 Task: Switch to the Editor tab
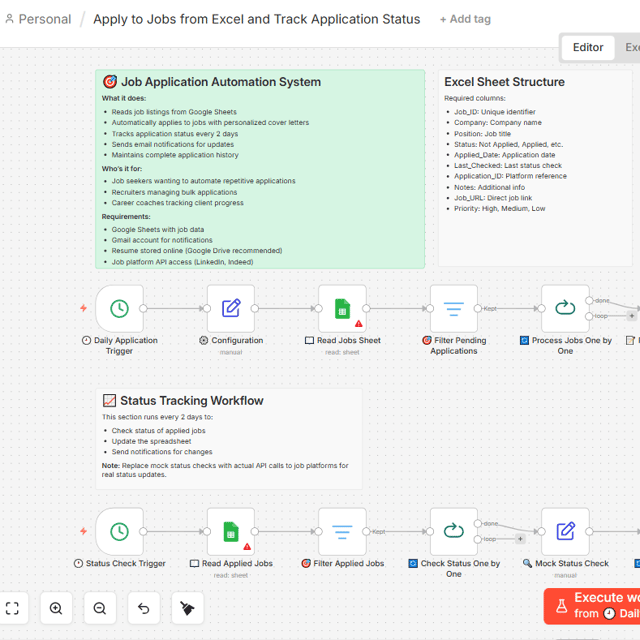pos(588,47)
